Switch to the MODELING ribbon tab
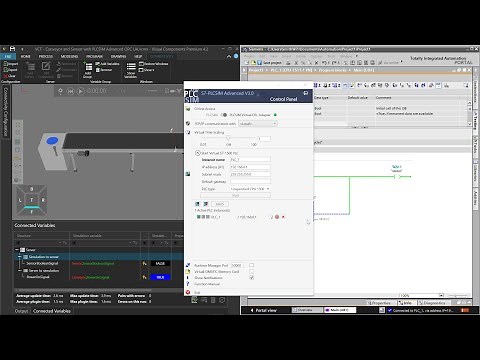480x360 pixels. click(69, 56)
